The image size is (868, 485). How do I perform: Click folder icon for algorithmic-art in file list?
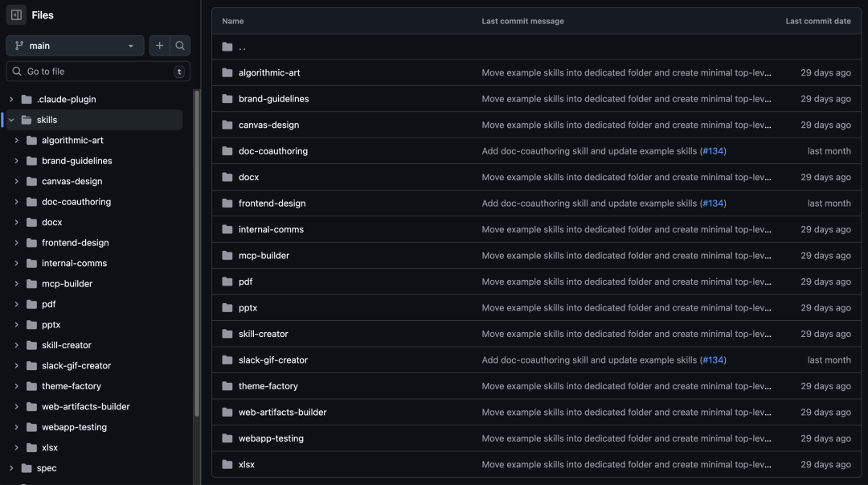click(227, 72)
